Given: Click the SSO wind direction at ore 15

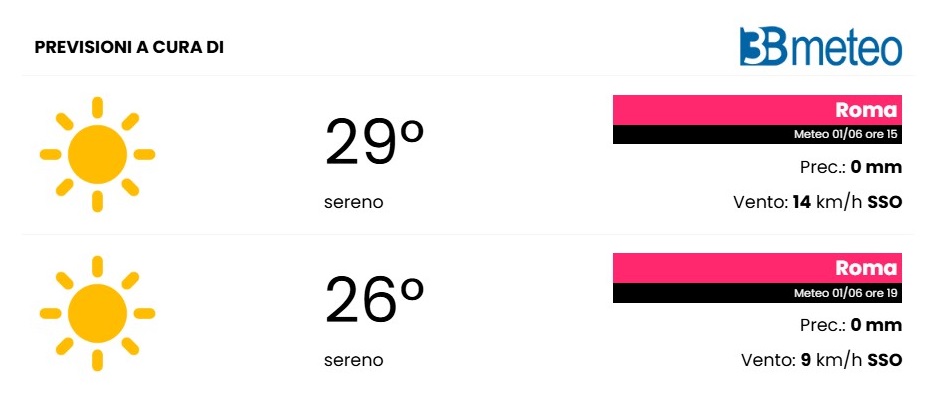Looking at the screenshot, I should (885, 203).
